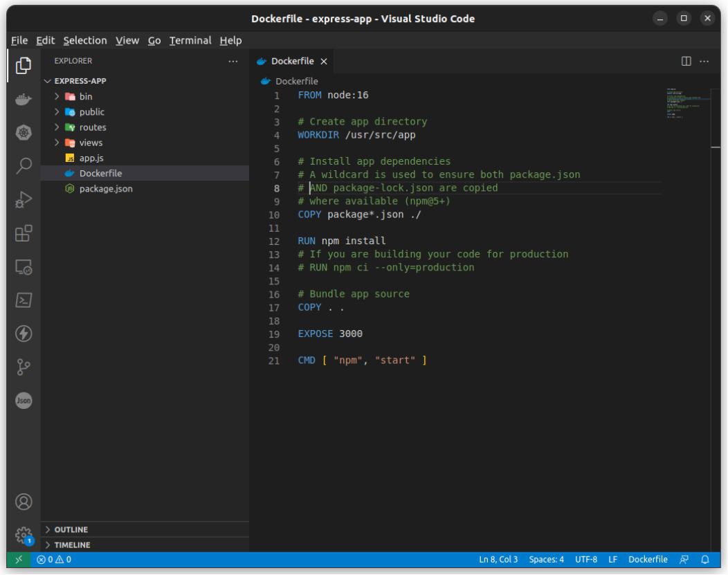Image resolution: width=728 pixels, height=575 pixels.
Task: Open Remote Explorer icon in activity bar
Action: pos(24,266)
